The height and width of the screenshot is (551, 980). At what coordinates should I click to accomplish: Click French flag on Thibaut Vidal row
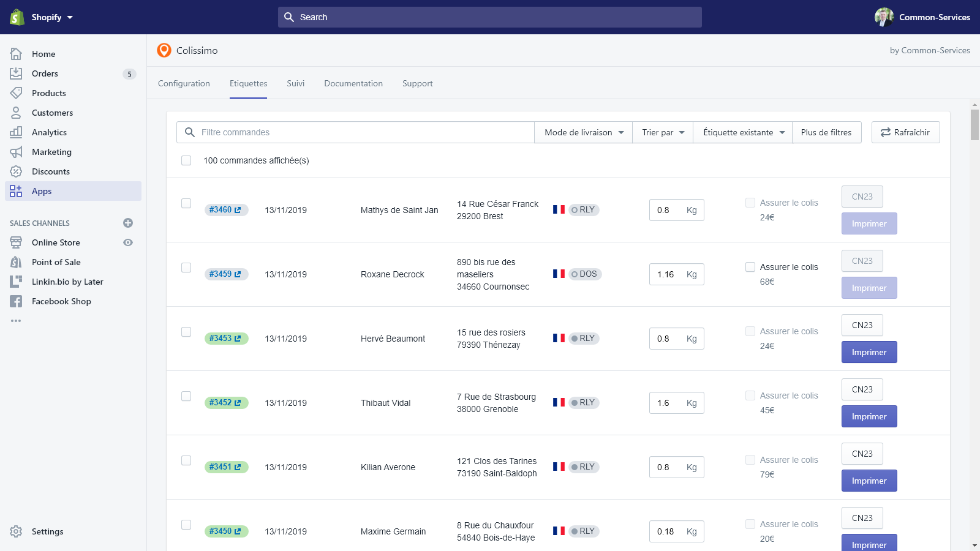click(x=559, y=402)
